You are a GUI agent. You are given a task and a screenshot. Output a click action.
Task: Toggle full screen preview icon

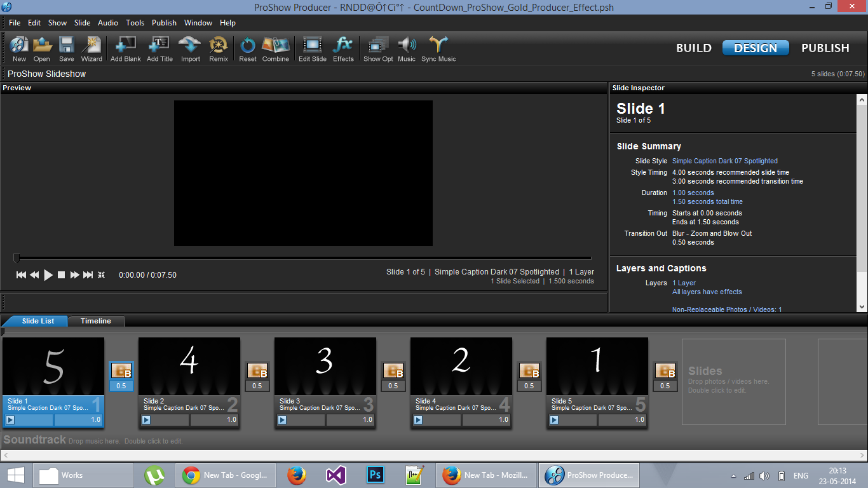pos(101,275)
